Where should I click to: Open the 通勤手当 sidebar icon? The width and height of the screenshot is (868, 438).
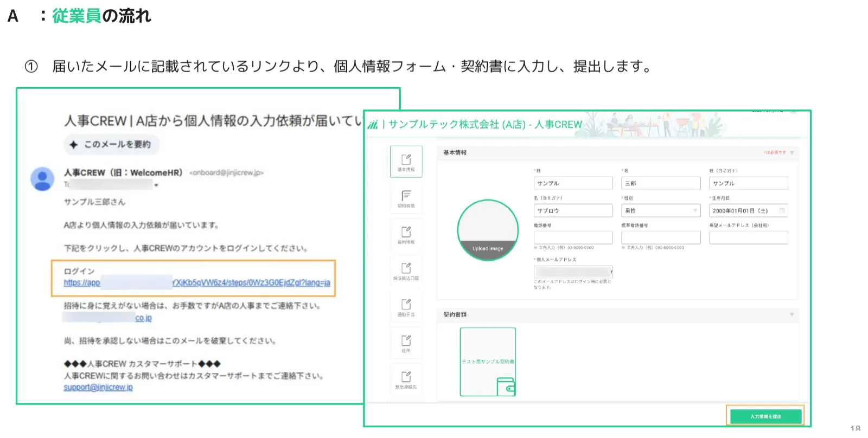coord(406,307)
